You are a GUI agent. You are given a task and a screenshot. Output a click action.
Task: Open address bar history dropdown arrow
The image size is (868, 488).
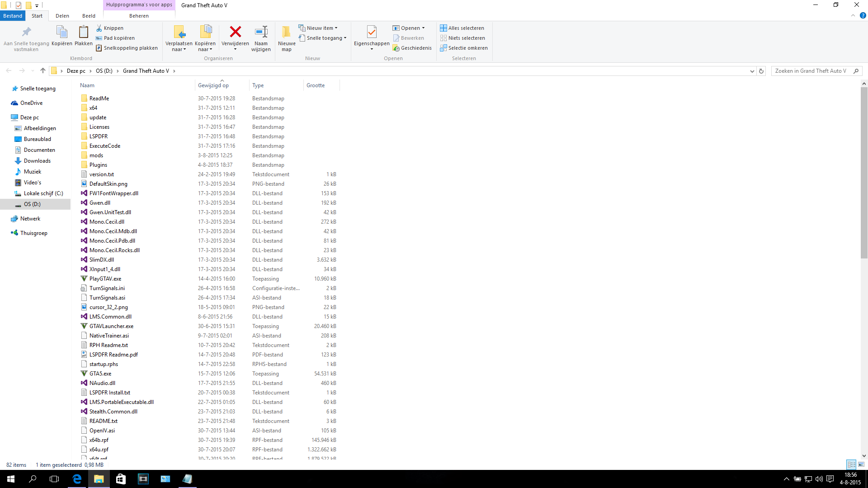coord(752,71)
